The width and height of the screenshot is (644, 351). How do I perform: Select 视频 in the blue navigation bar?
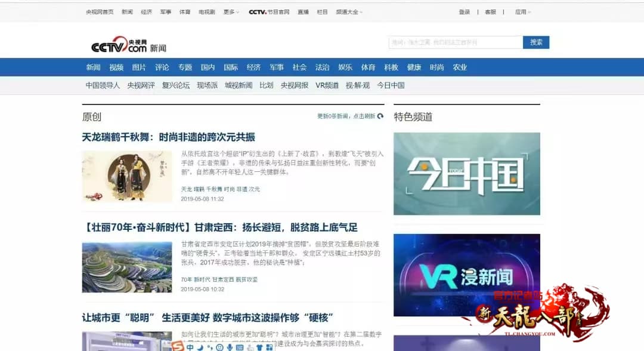pyautogui.click(x=116, y=67)
